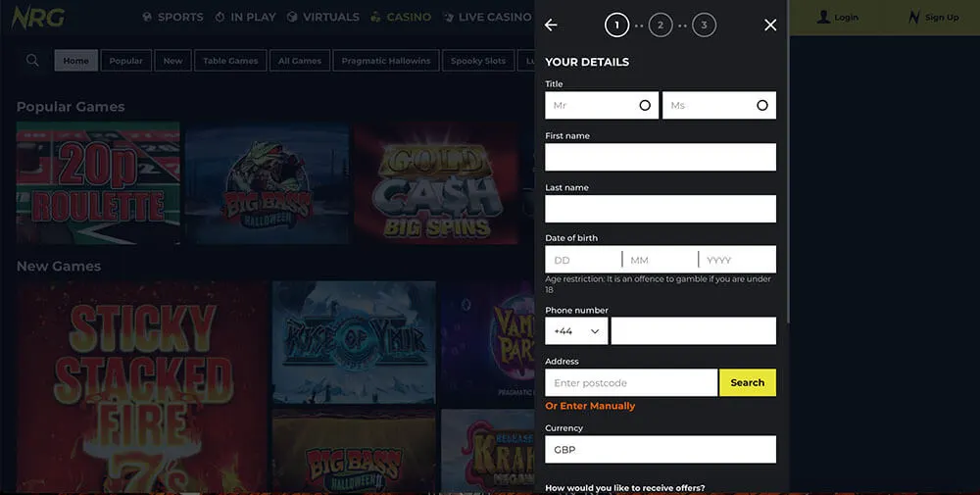The width and height of the screenshot is (980, 495).
Task: Click the NRG logo
Action: [x=37, y=18]
